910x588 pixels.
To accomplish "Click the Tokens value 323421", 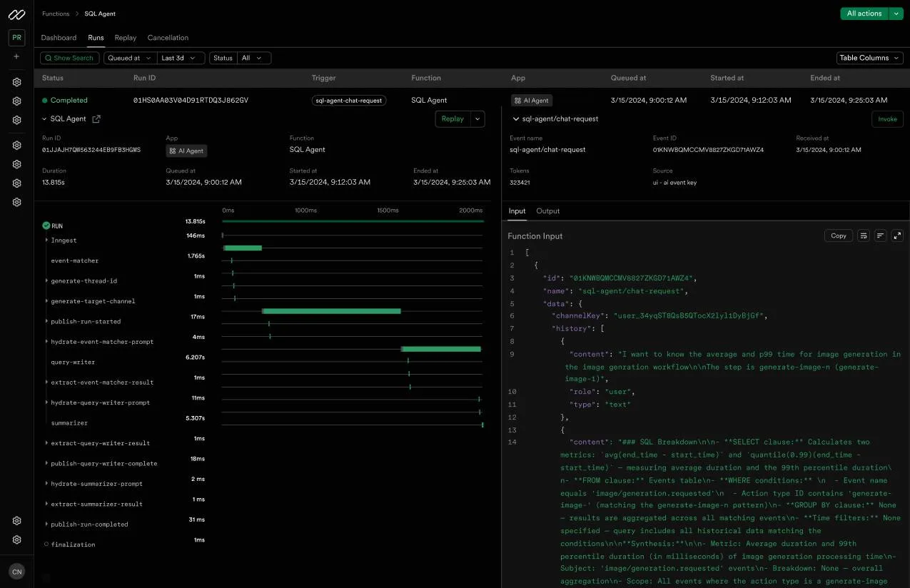I will point(520,183).
